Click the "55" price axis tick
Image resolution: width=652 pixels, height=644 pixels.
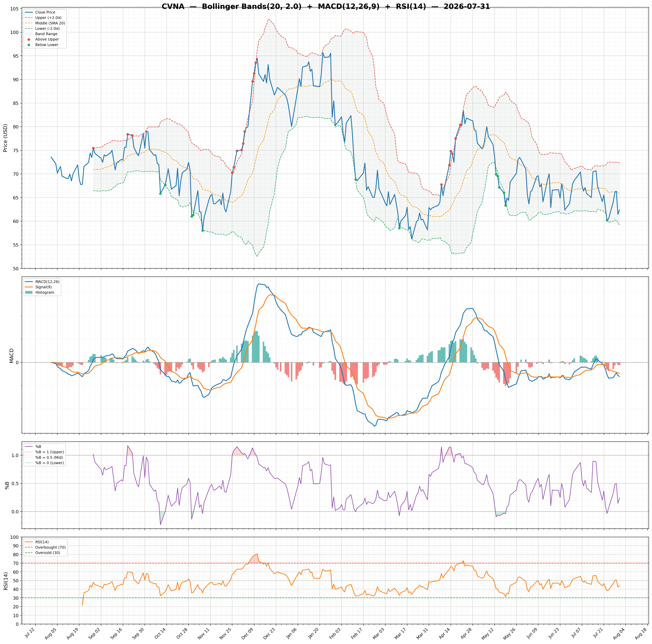(16, 245)
